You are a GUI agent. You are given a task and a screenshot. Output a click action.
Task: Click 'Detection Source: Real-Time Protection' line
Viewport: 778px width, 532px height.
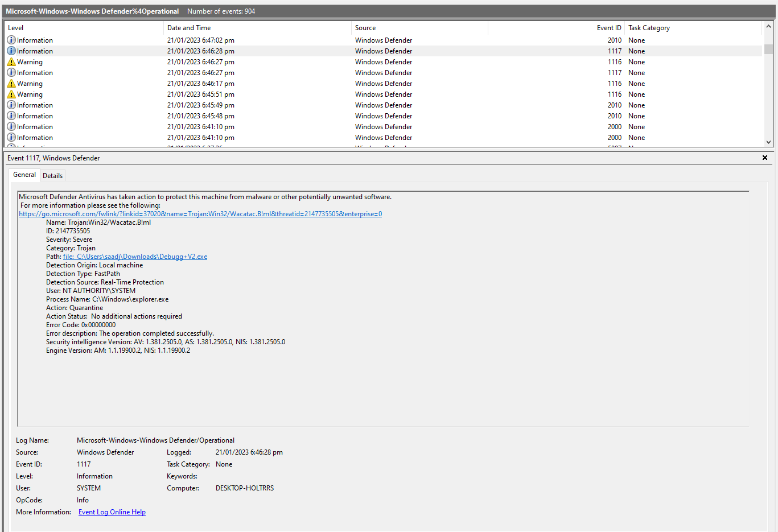coord(105,282)
